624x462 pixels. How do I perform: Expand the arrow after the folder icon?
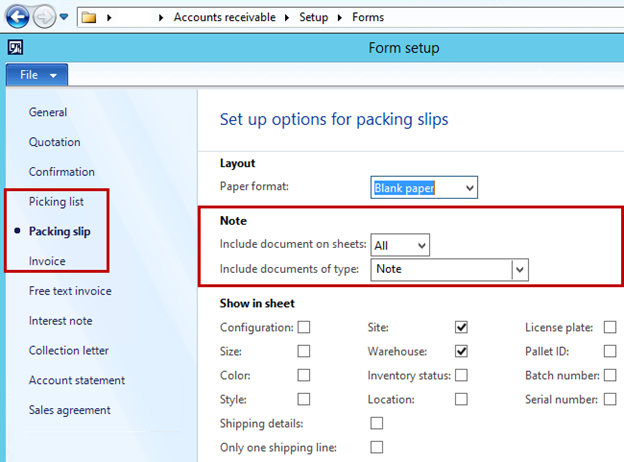(x=109, y=18)
